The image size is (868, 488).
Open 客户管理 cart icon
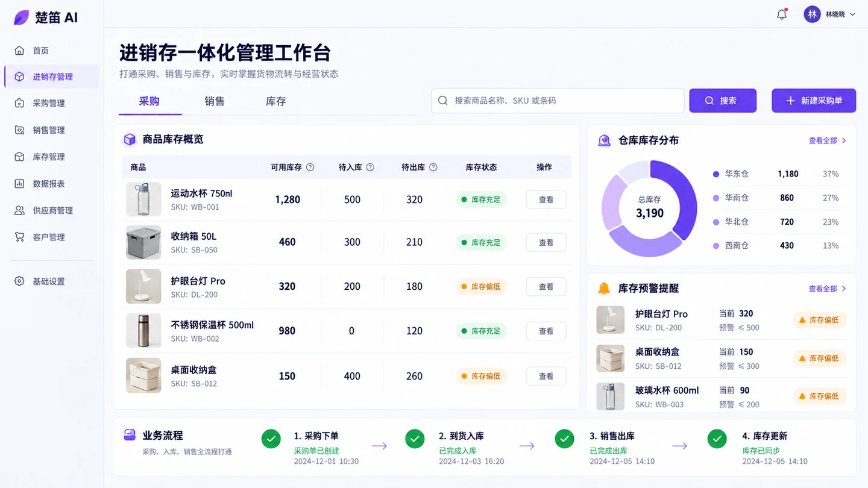[x=20, y=237]
